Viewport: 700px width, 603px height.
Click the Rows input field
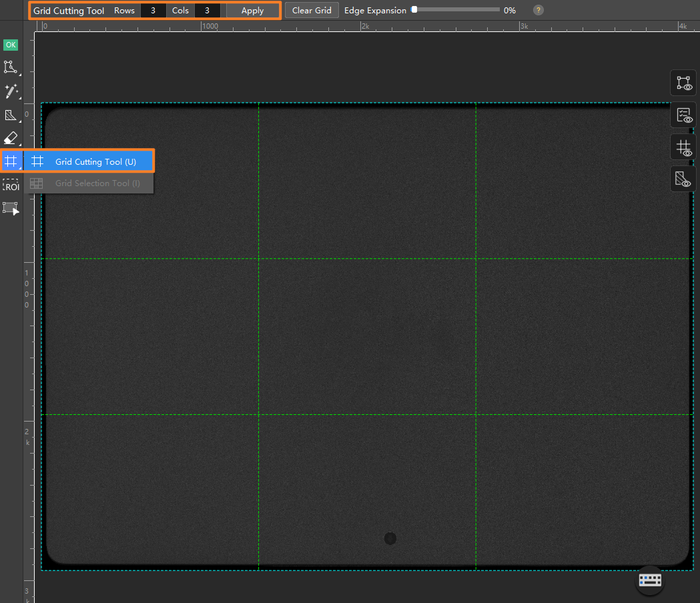coord(153,10)
